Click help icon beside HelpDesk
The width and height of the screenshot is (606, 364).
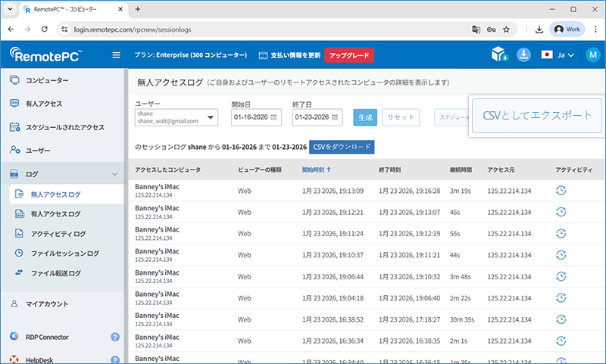(115, 359)
